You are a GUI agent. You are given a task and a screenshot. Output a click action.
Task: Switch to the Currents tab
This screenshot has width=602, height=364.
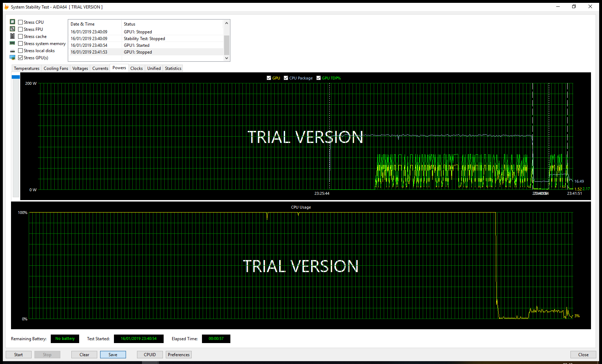100,68
